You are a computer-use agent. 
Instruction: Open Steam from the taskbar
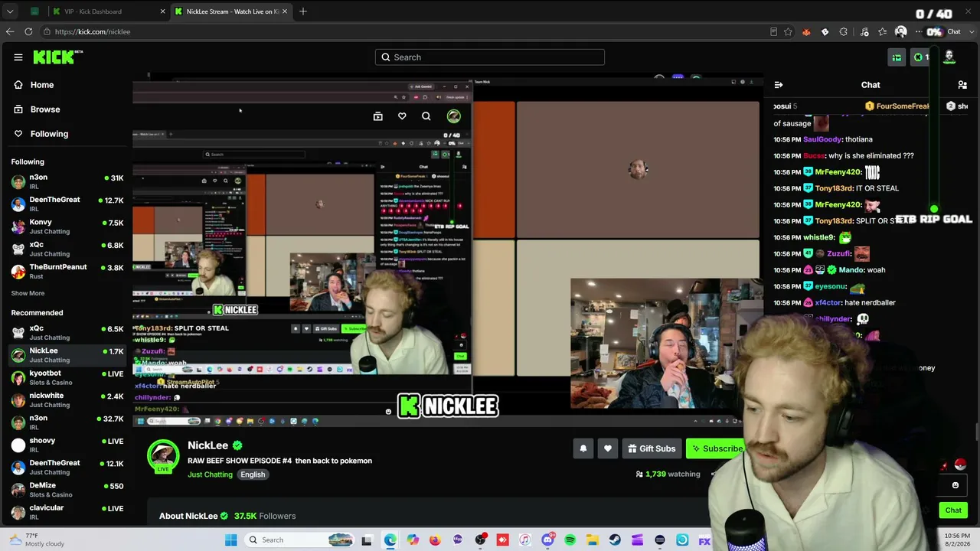coord(615,540)
